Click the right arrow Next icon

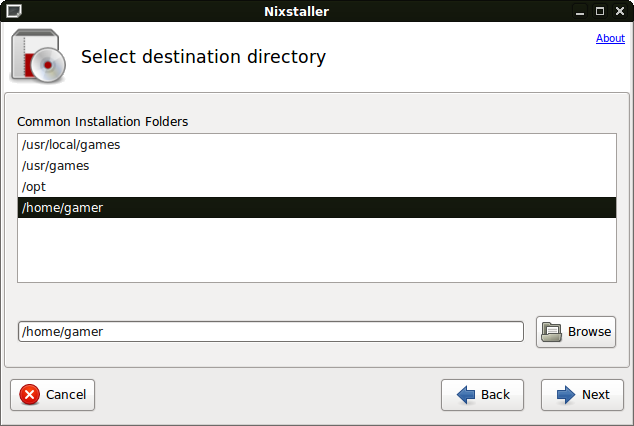(566, 394)
